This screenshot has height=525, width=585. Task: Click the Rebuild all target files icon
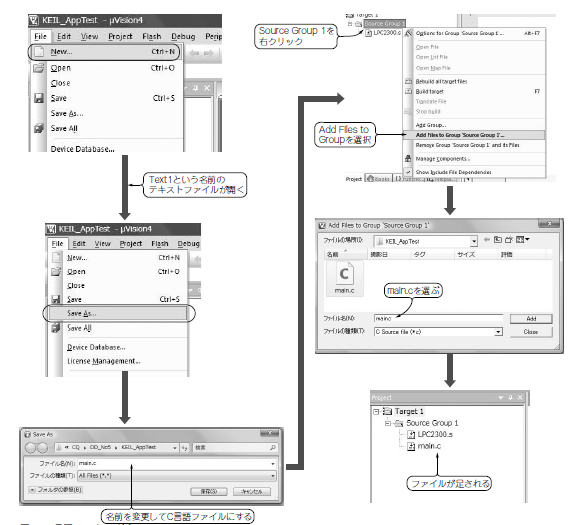(409, 81)
